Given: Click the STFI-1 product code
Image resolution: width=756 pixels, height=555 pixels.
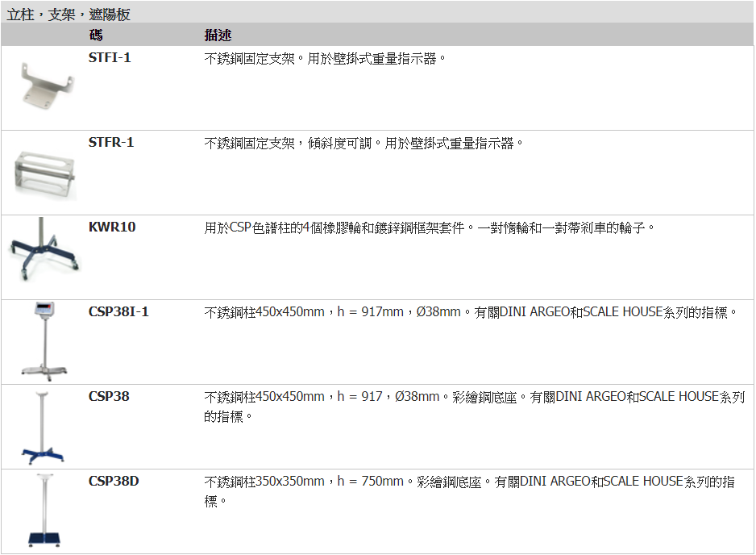Looking at the screenshot, I should (110, 58).
